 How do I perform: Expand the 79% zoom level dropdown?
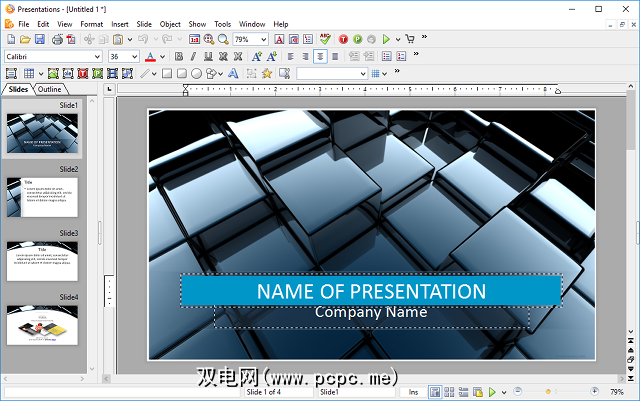(x=262, y=39)
